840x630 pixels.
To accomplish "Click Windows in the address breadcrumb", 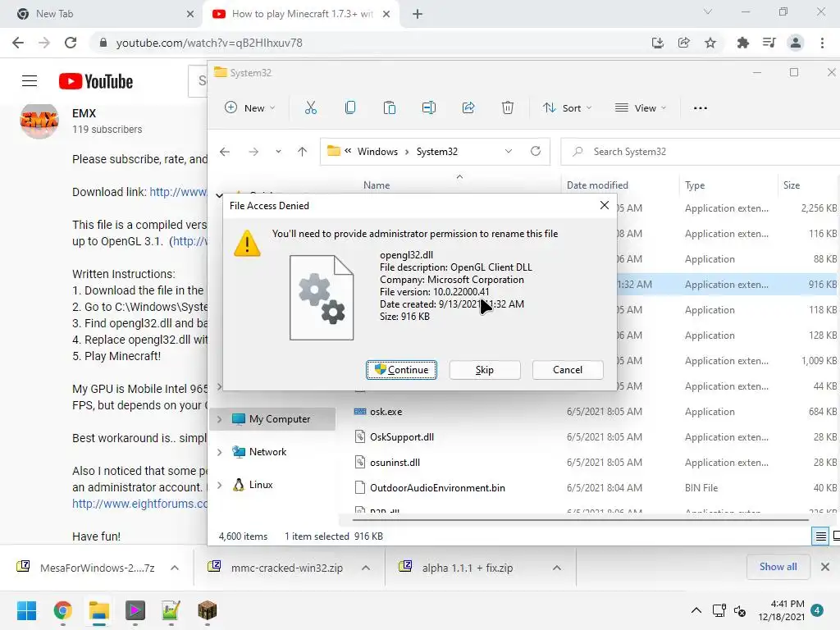I will pos(377,152).
